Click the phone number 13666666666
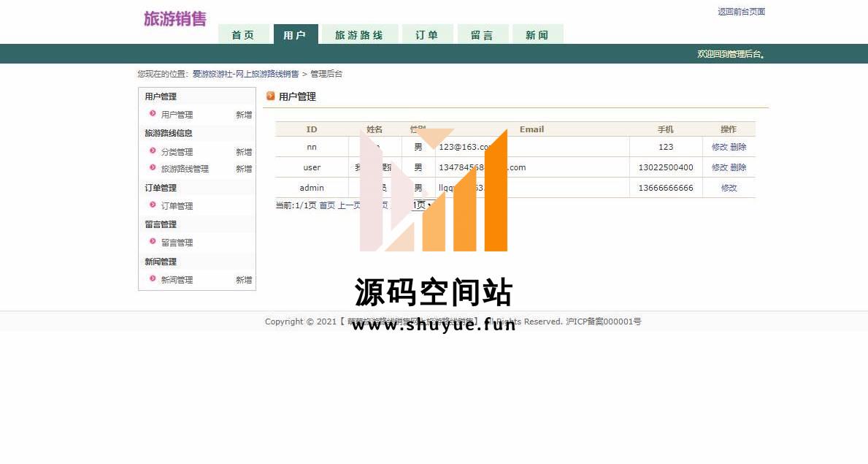Screen dimensions: 868x464 click(x=665, y=188)
